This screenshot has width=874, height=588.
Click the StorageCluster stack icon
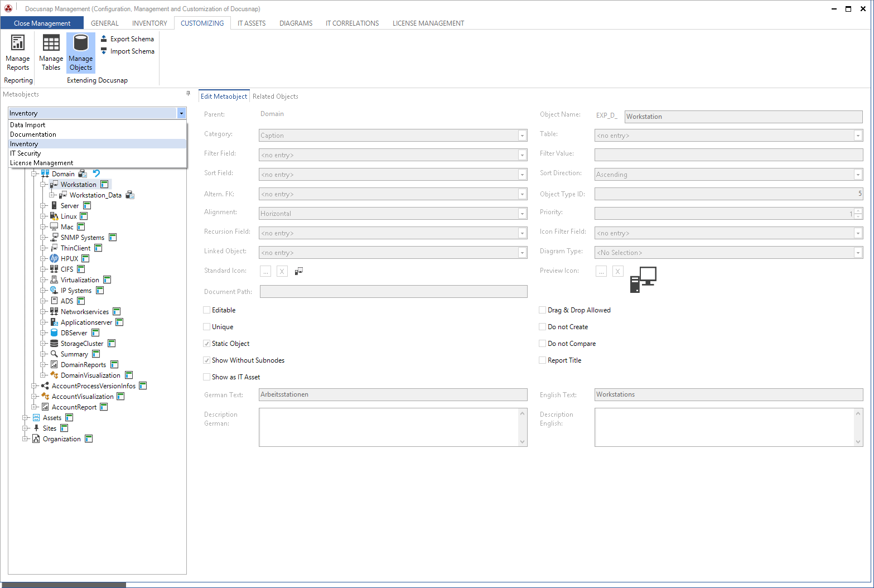coord(54,343)
